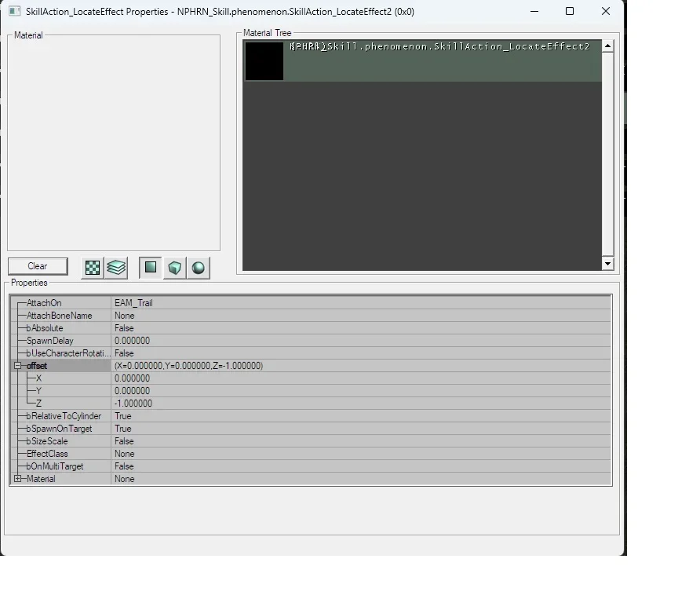Viewport: 700px width, 610px height.
Task: Edit the offset Z value -1.000000
Action: point(361,404)
